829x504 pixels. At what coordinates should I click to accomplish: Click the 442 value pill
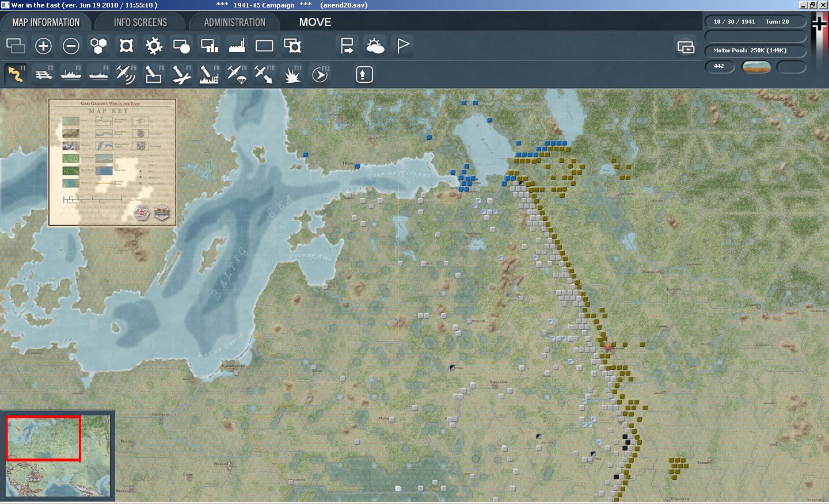click(x=720, y=66)
